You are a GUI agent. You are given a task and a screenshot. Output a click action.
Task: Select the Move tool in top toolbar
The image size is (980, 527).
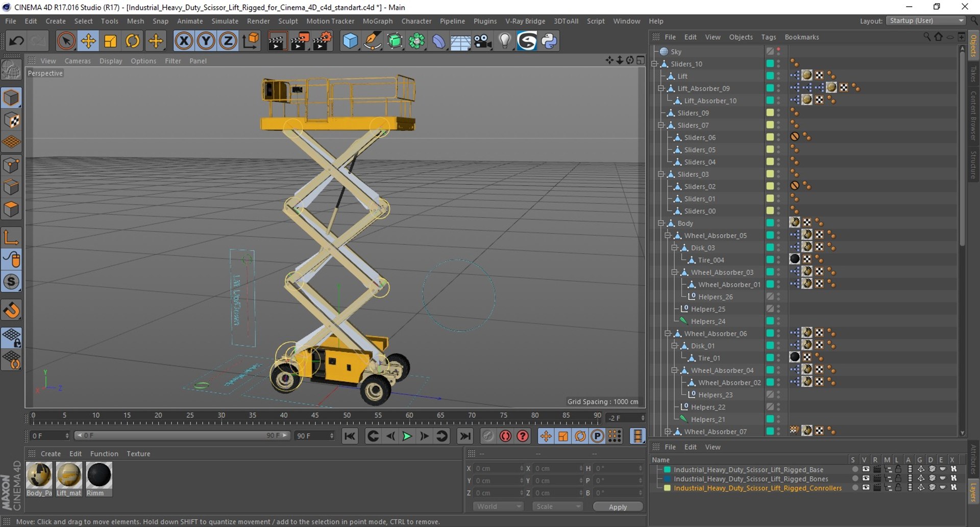pos(88,41)
